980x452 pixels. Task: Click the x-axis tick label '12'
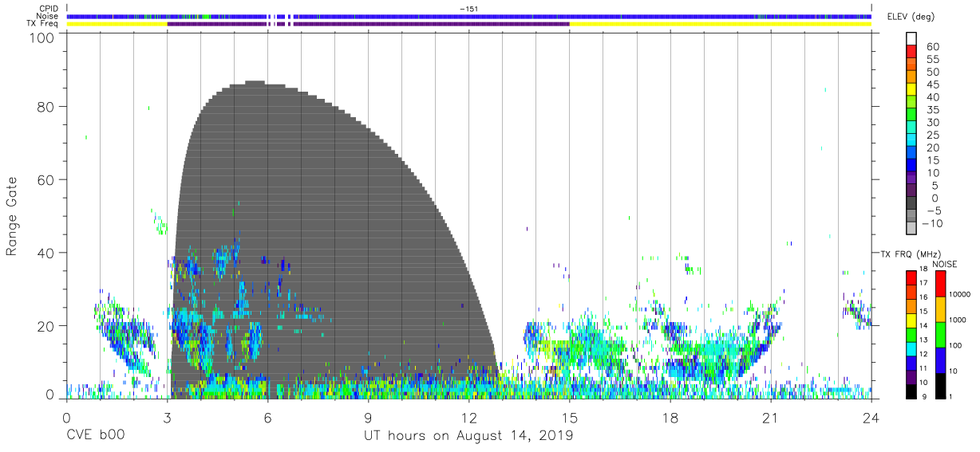point(468,417)
